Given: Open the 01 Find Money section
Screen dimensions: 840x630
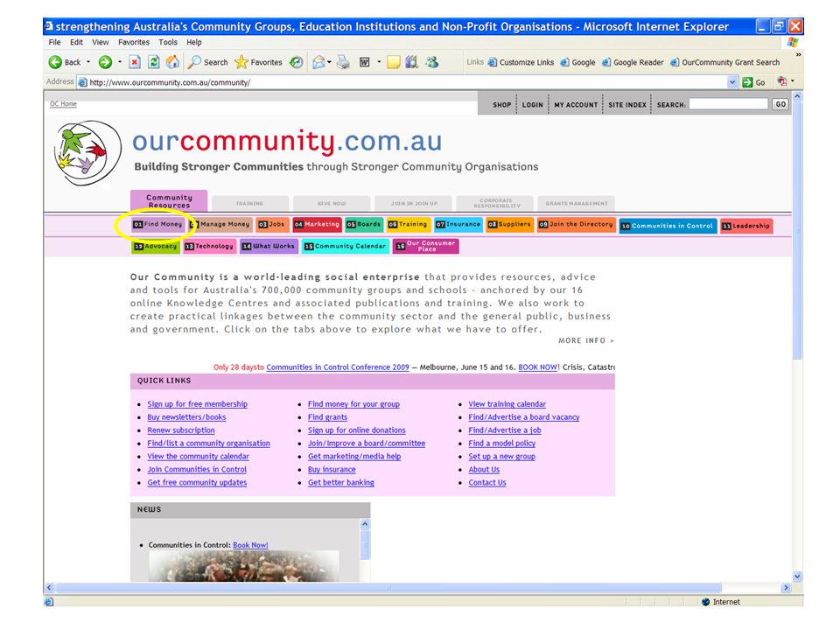Looking at the screenshot, I should (157, 224).
